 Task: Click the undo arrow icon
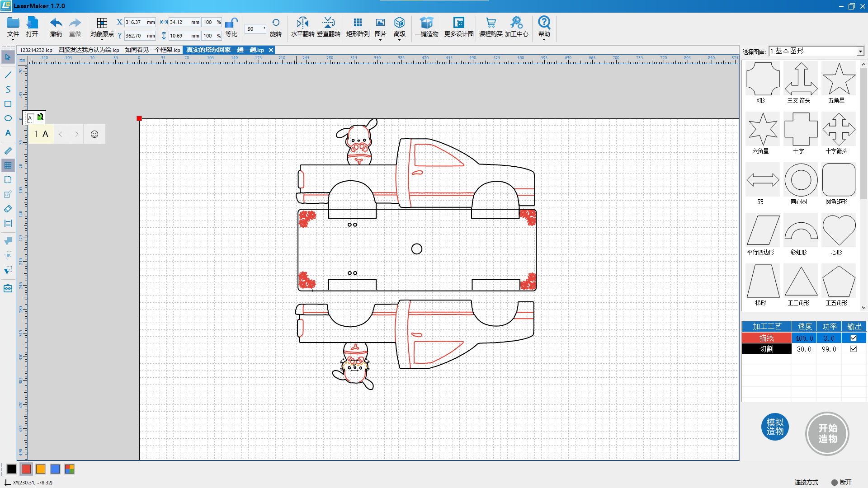point(56,23)
